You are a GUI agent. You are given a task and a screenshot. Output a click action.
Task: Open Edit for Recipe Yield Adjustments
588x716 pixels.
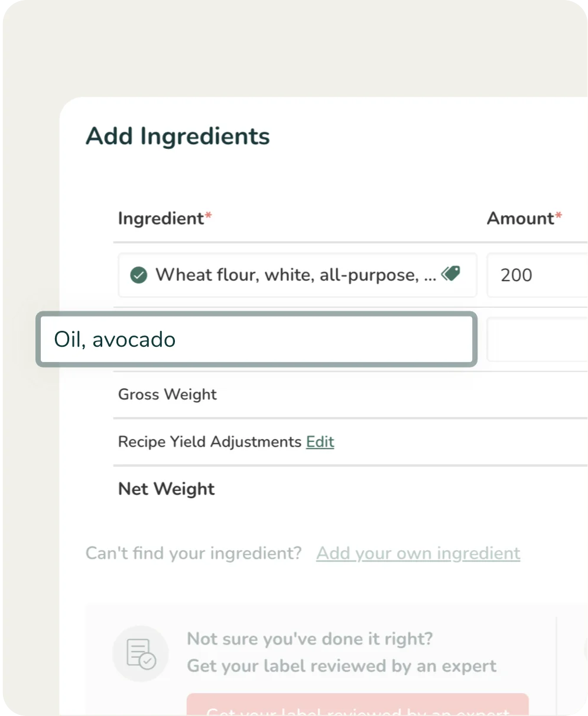(x=320, y=442)
